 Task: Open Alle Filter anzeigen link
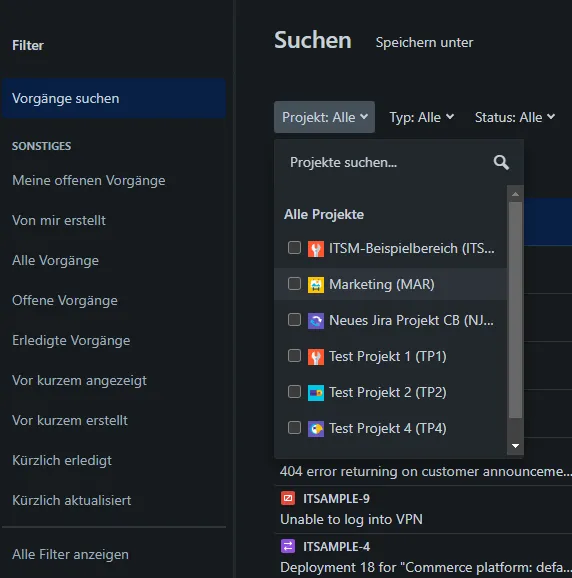(x=70, y=554)
